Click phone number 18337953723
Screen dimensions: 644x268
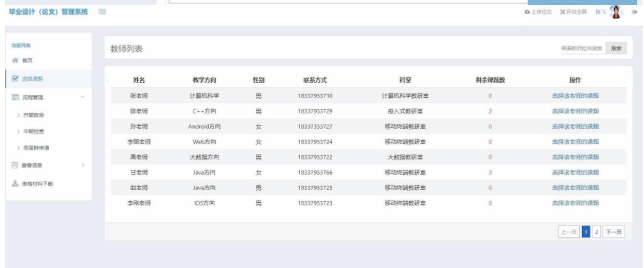pos(315,203)
